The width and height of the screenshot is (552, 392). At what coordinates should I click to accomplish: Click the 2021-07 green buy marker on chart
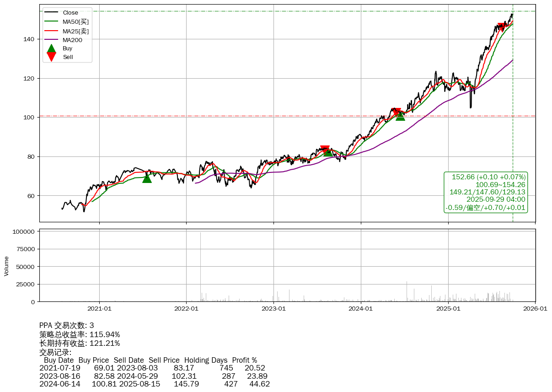pos(147,177)
